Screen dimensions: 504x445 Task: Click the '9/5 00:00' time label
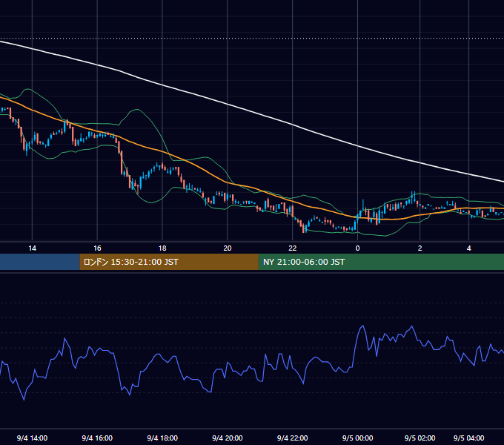tap(357, 438)
